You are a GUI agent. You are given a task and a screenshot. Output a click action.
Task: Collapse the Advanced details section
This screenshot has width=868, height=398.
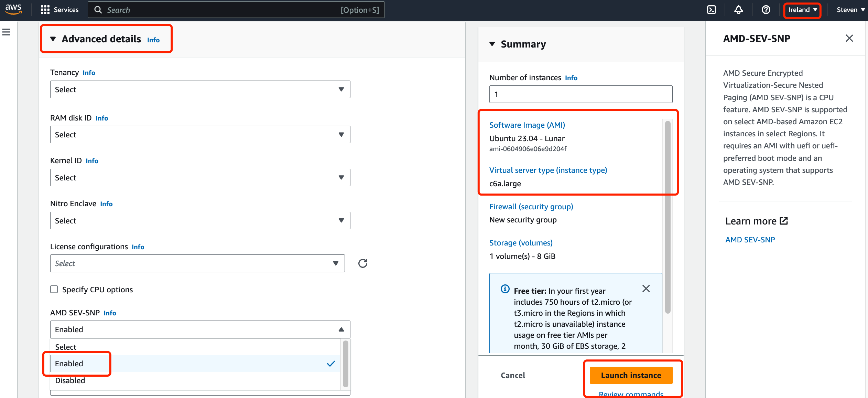coord(53,39)
